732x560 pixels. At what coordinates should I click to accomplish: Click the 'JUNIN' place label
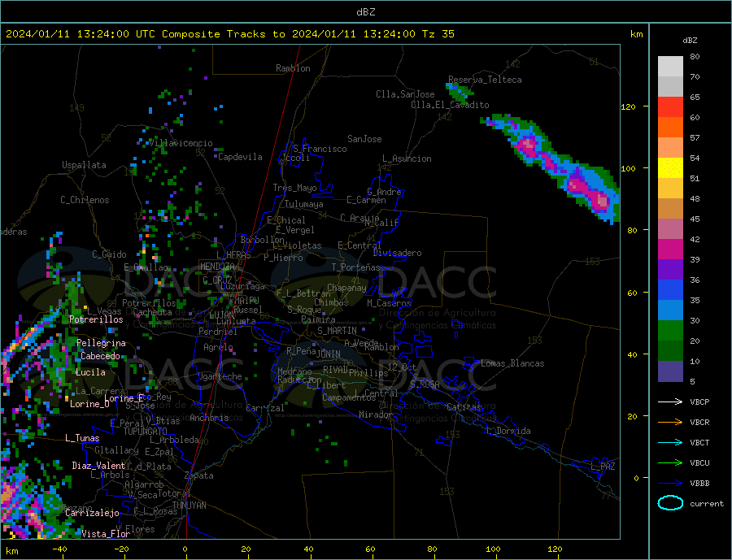click(x=329, y=354)
